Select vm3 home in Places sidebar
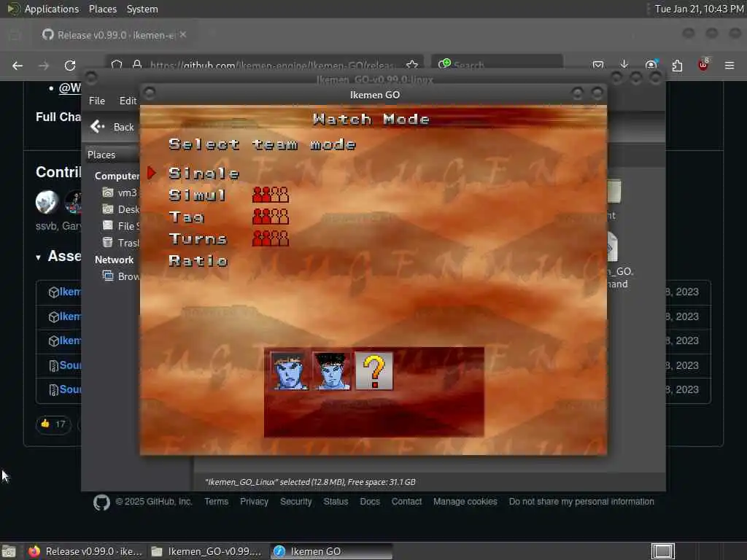 tap(120, 192)
